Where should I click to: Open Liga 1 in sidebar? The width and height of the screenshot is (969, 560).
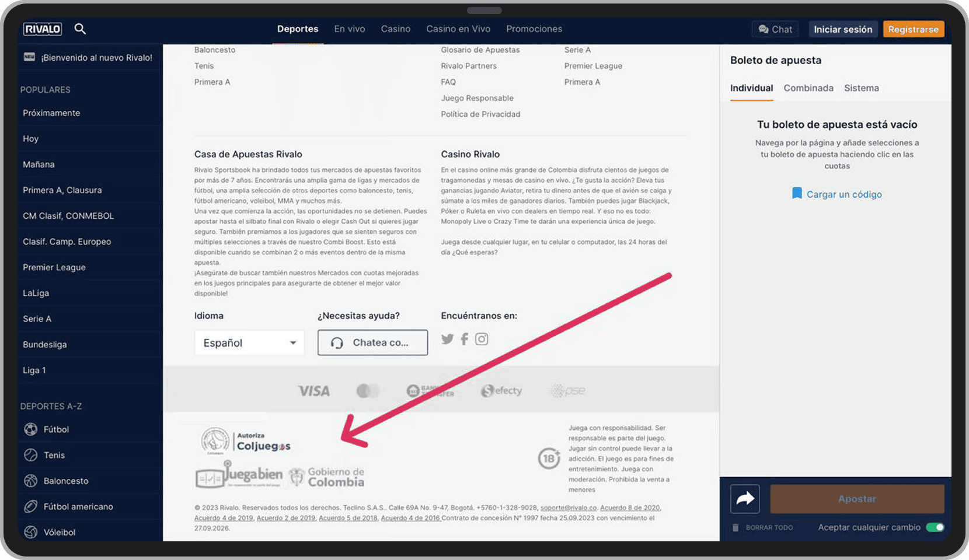pyautogui.click(x=89, y=370)
